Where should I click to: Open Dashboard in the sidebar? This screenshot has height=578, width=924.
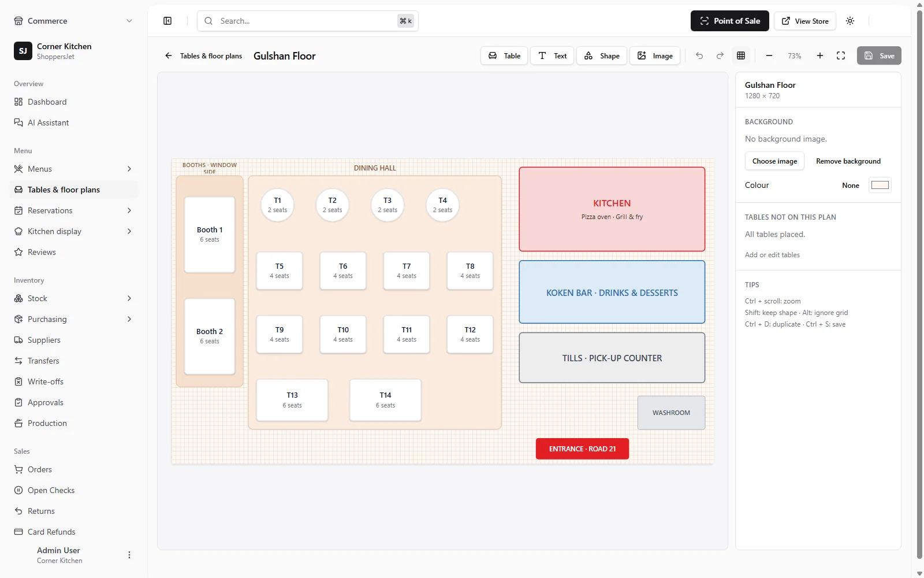pos(74,102)
